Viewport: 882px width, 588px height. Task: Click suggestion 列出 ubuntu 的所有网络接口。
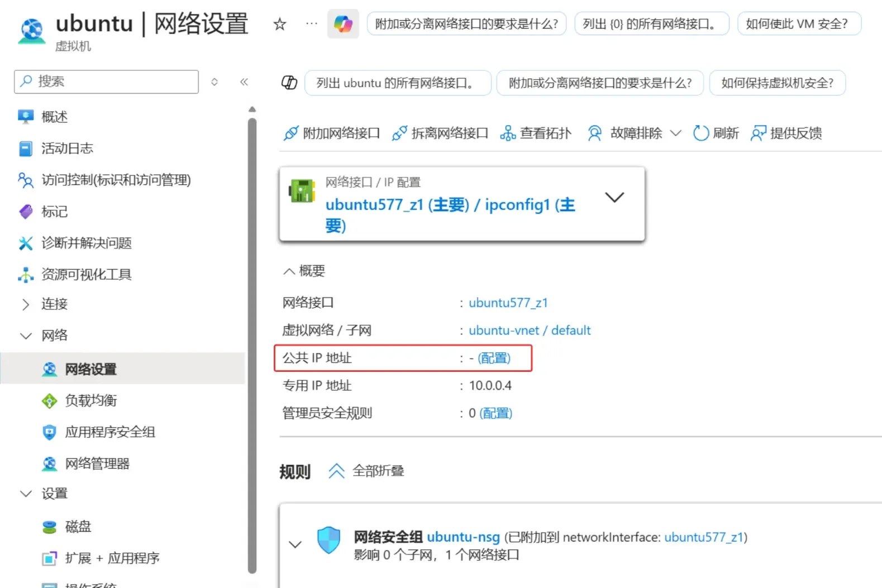(398, 83)
